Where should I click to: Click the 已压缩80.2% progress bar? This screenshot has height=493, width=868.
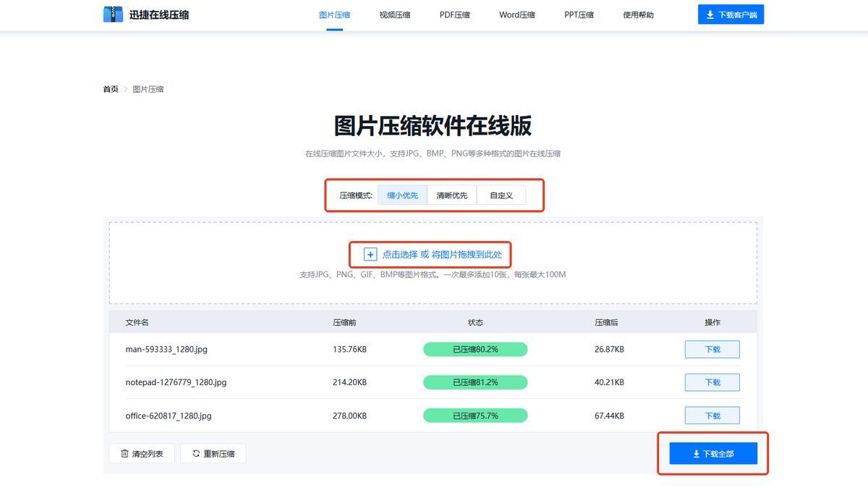[475, 350]
